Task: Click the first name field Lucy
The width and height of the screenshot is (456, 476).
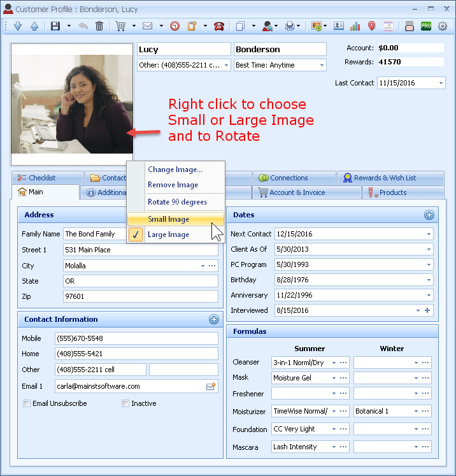Action: pos(184,49)
